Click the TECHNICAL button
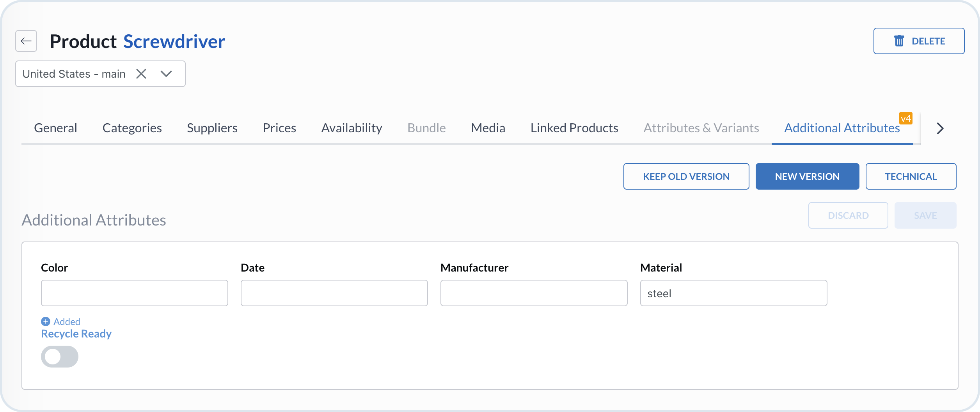The image size is (980, 412). pyautogui.click(x=911, y=176)
